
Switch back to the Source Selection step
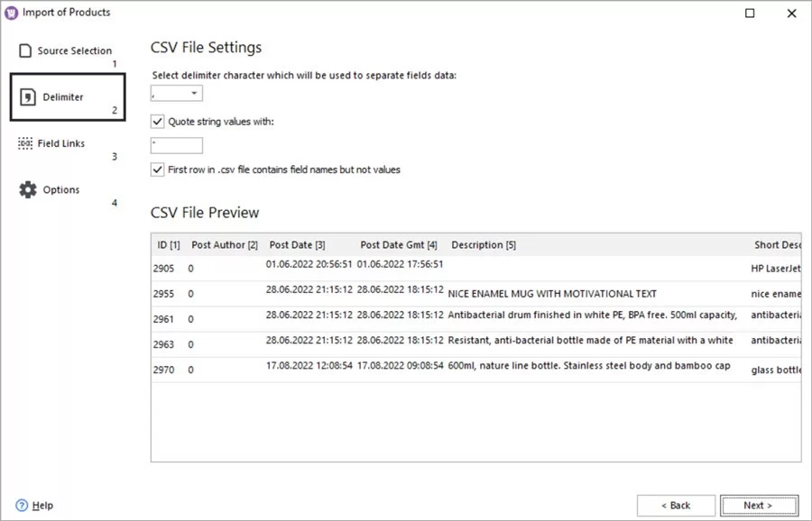tap(71, 50)
